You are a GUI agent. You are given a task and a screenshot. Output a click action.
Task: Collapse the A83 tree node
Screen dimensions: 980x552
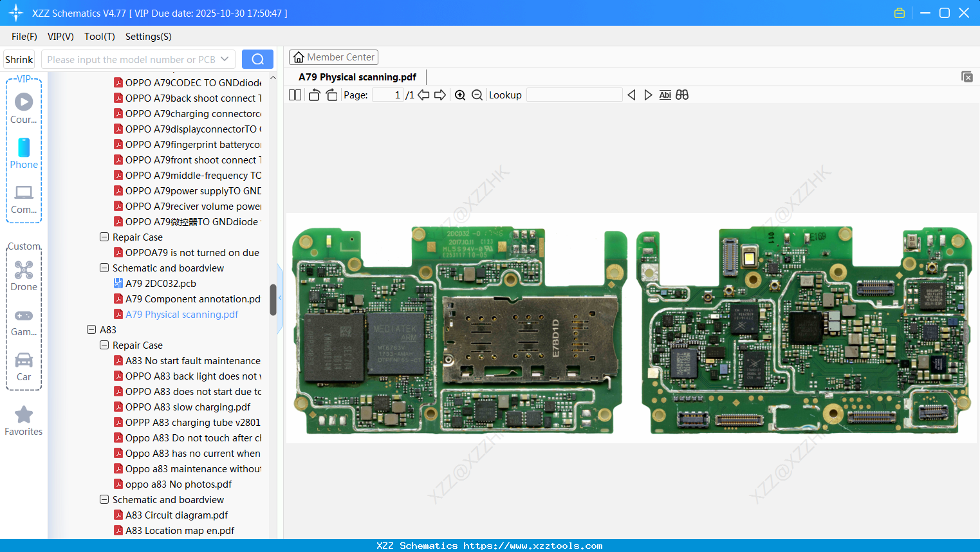click(91, 330)
